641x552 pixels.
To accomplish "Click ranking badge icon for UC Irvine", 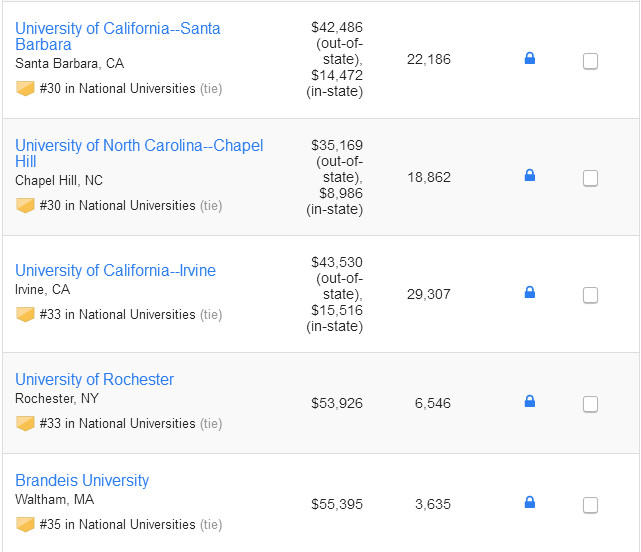I will point(25,314).
